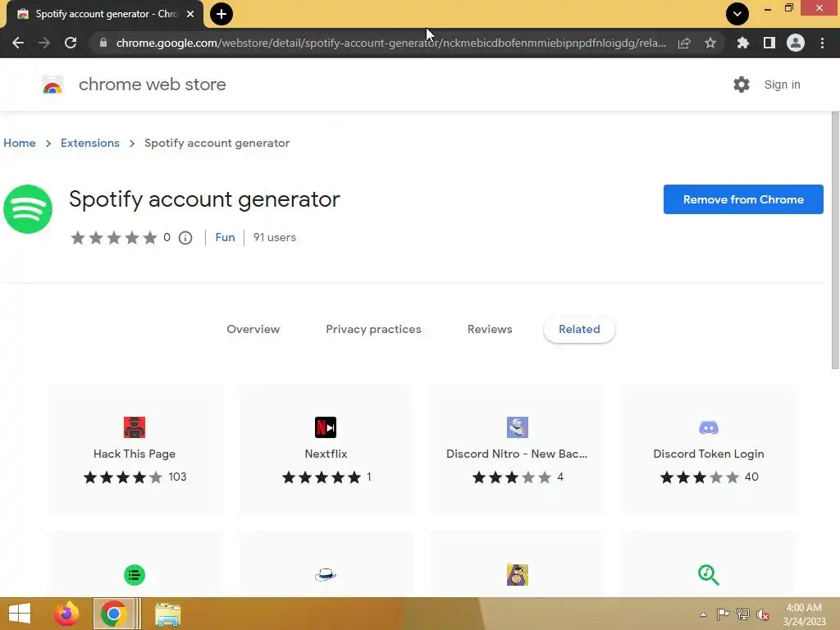Open the taskbar clock and date
Screen dimensions: 840x630
804,614
